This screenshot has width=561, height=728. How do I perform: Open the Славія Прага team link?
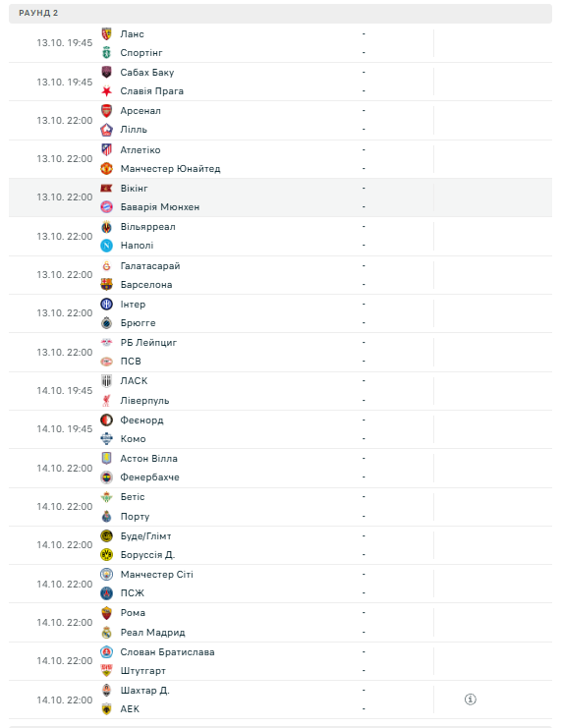(x=152, y=91)
